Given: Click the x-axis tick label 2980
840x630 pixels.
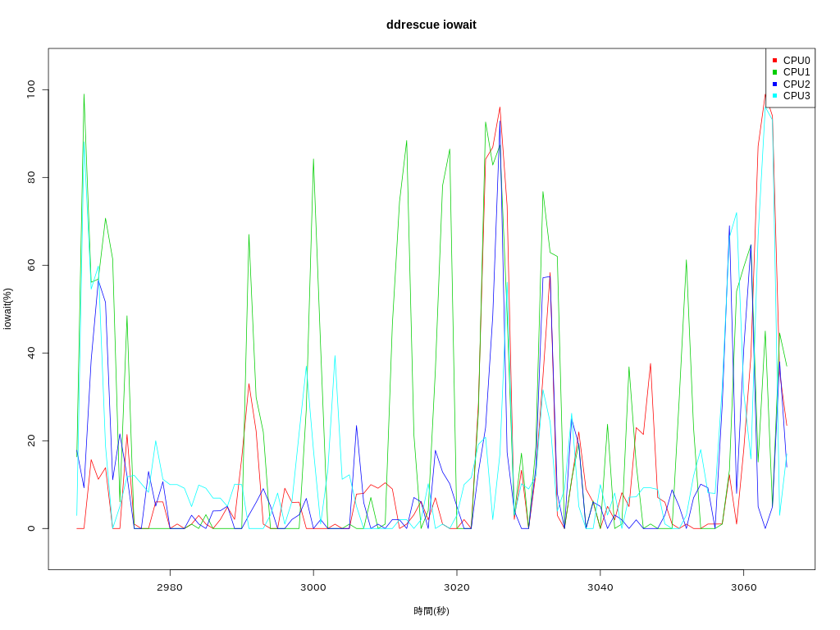Looking at the screenshot, I should point(170,587).
